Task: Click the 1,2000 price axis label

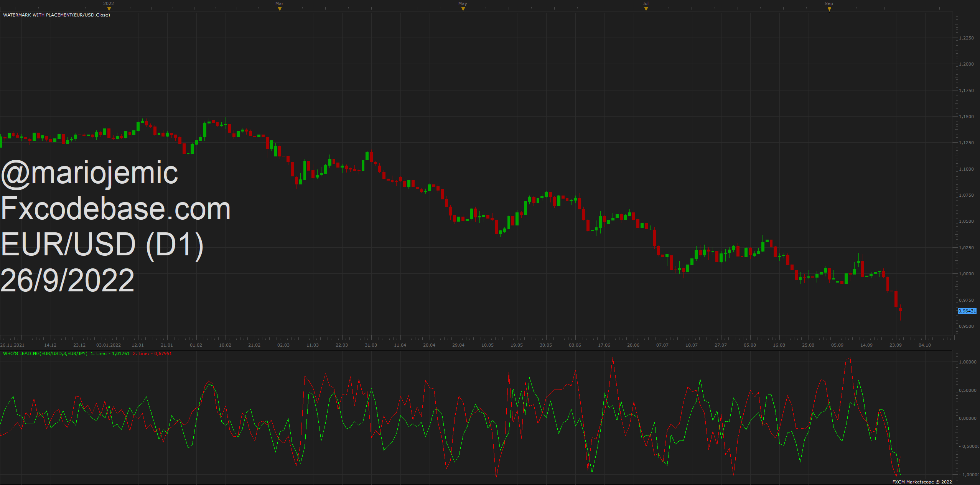Action: (966, 64)
